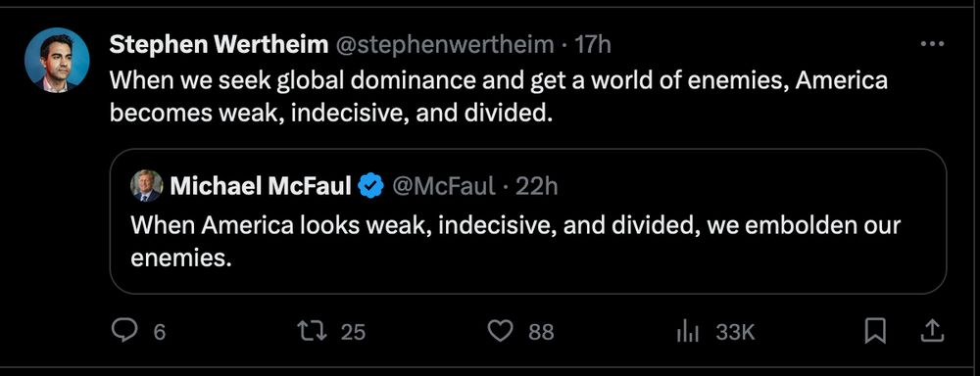This screenshot has width=980, height=376.
Task: Click the 88 likes count
Action: pyautogui.click(x=541, y=332)
